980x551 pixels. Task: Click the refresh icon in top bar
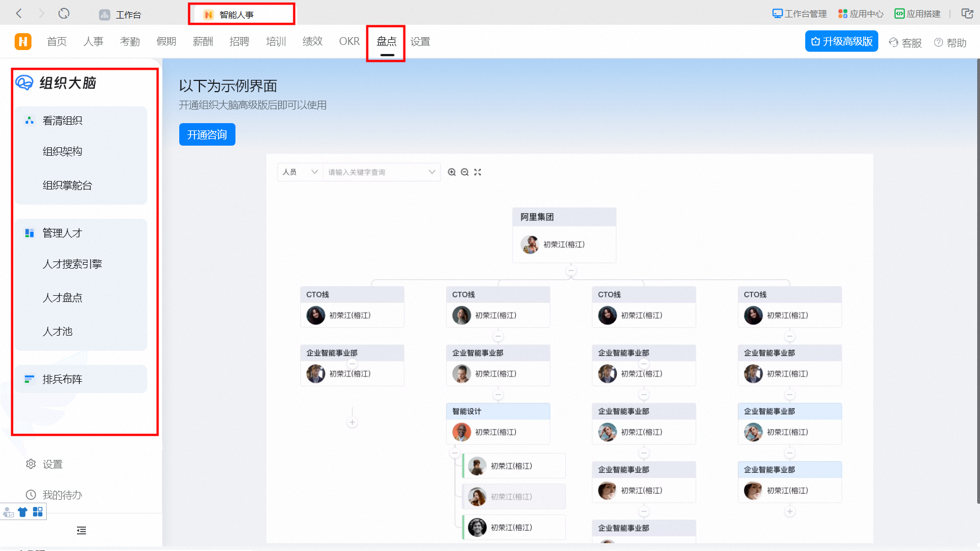(x=64, y=13)
